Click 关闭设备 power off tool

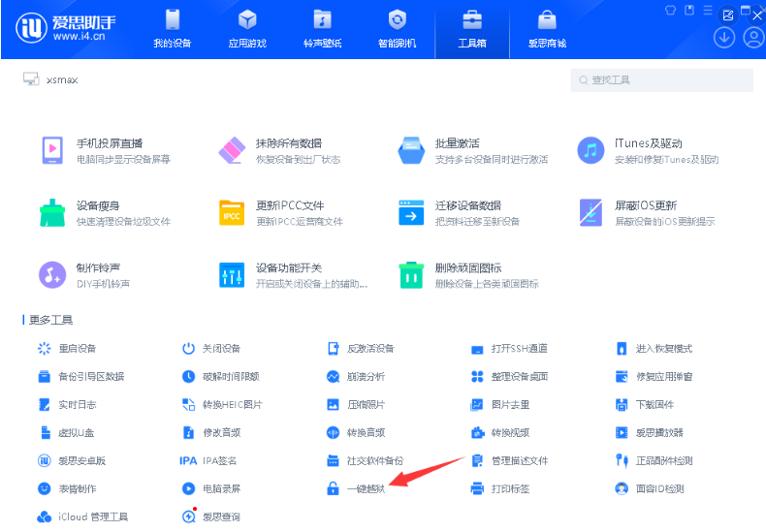[211, 349]
